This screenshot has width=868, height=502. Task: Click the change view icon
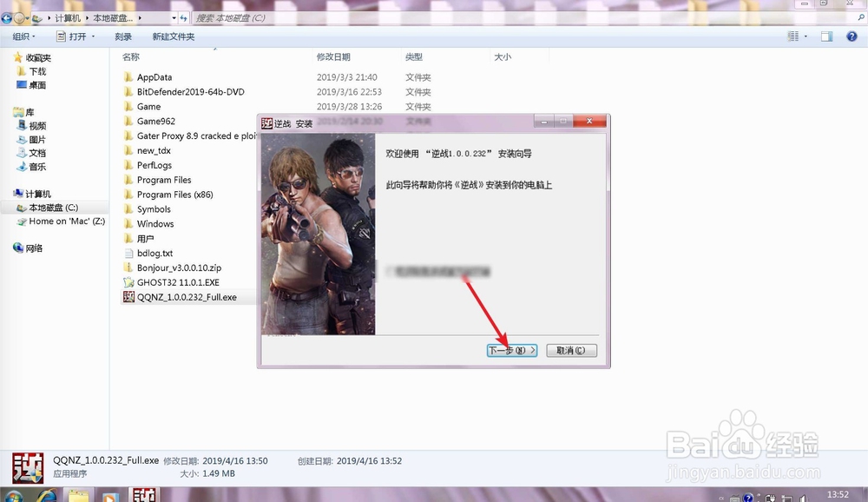pyautogui.click(x=792, y=36)
